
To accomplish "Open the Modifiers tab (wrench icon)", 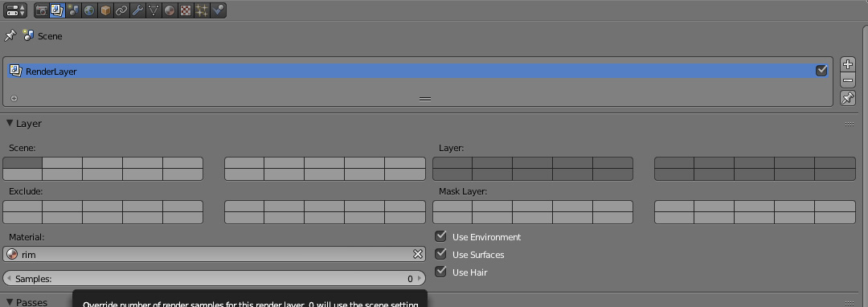I will coord(138,10).
